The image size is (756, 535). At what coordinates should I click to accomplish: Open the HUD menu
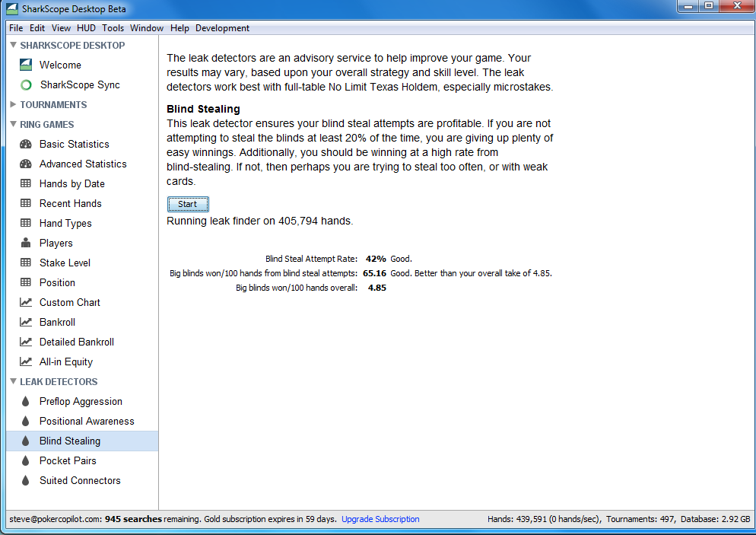point(86,28)
